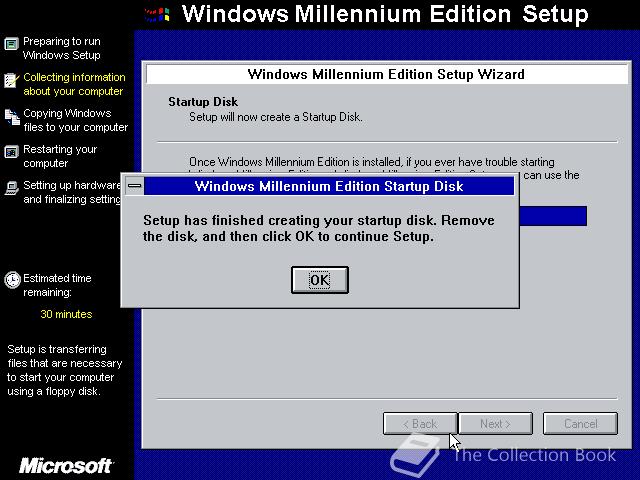The height and width of the screenshot is (480, 640).
Task: Click 'Copying Windows files to your computer' label
Action: [x=76, y=120]
